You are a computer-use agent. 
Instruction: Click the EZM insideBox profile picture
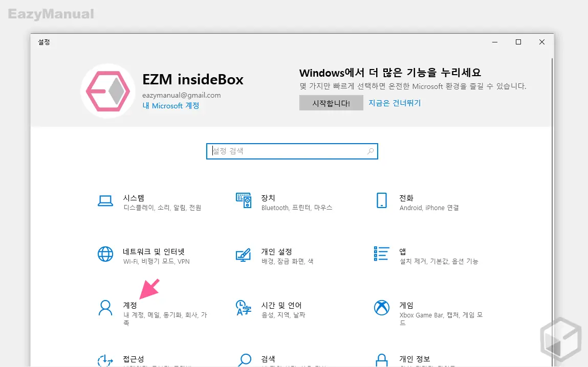click(x=108, y=91)
